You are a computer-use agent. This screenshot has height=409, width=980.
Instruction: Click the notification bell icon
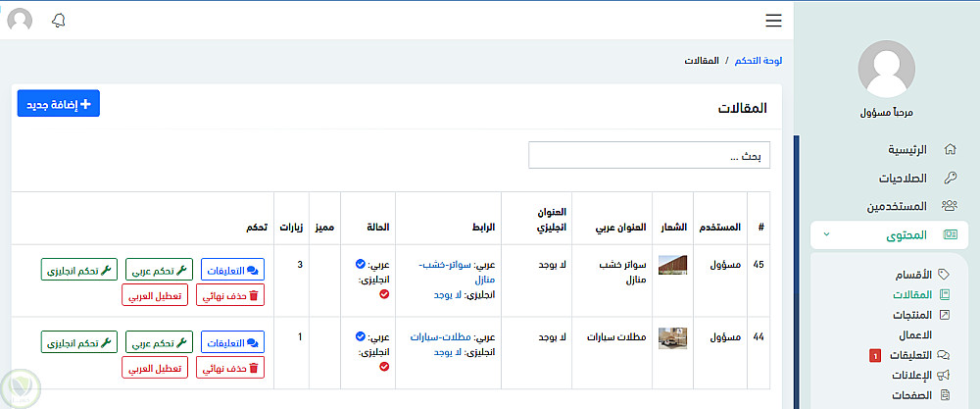[x=59, y=21]
